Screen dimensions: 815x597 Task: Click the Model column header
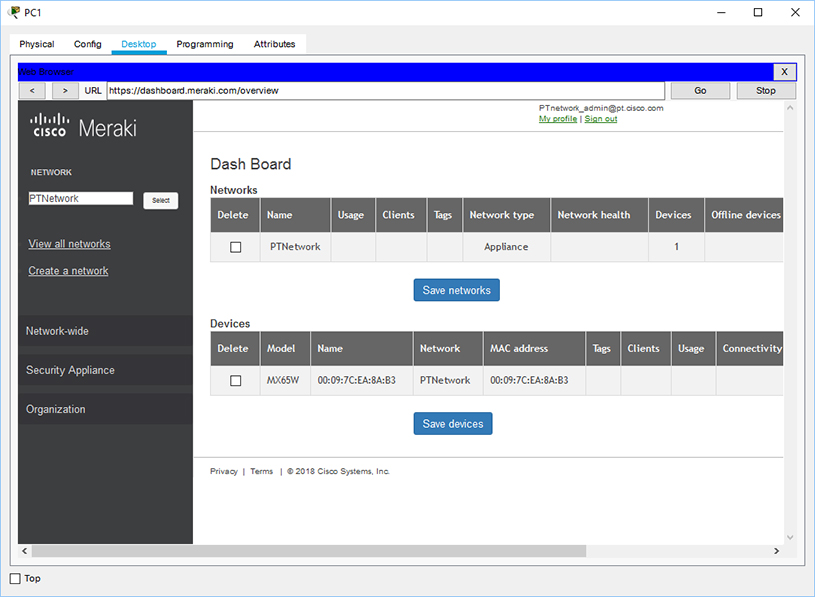click(285, 348)
